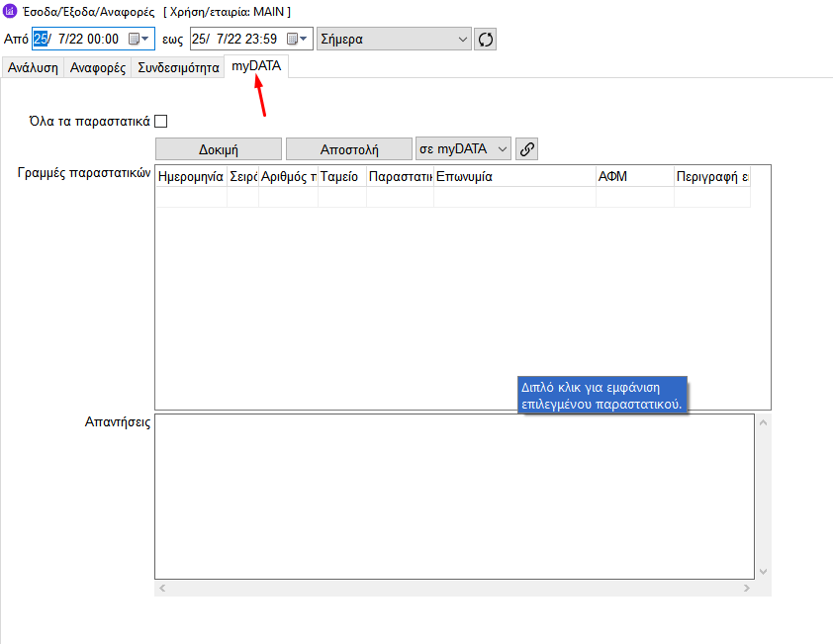Open the Αναφορές tab
The width and height of the screenshot is (833, 644).
pyautogui.click(x=98, y=67)
